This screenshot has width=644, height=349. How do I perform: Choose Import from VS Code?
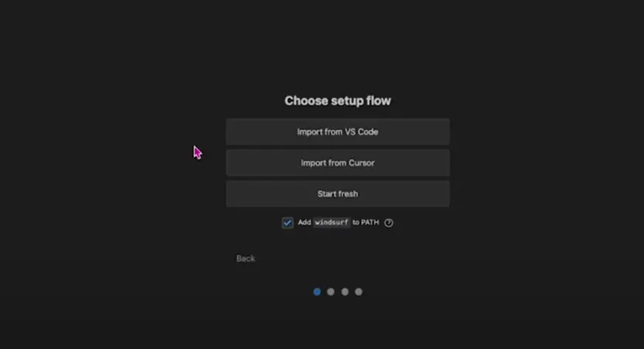coord(338,132)
